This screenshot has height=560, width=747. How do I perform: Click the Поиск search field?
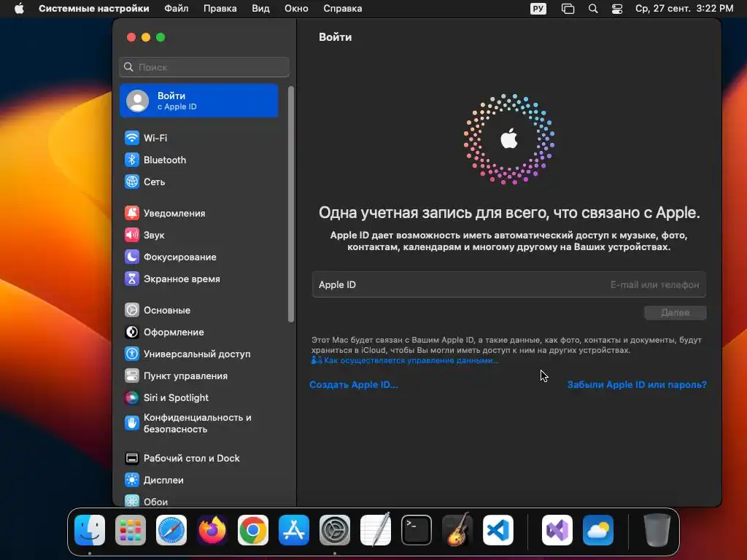click(x=204, y=67)
